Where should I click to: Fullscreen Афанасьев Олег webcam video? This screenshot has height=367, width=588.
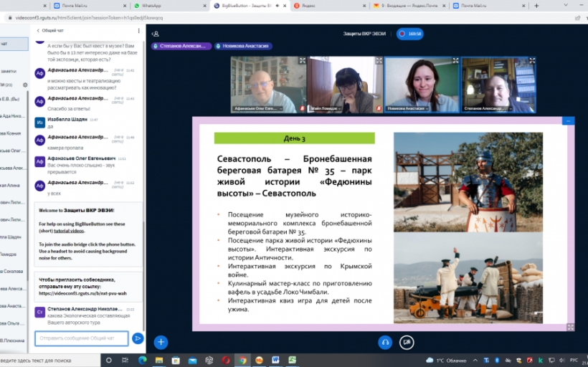click(303, 60)
